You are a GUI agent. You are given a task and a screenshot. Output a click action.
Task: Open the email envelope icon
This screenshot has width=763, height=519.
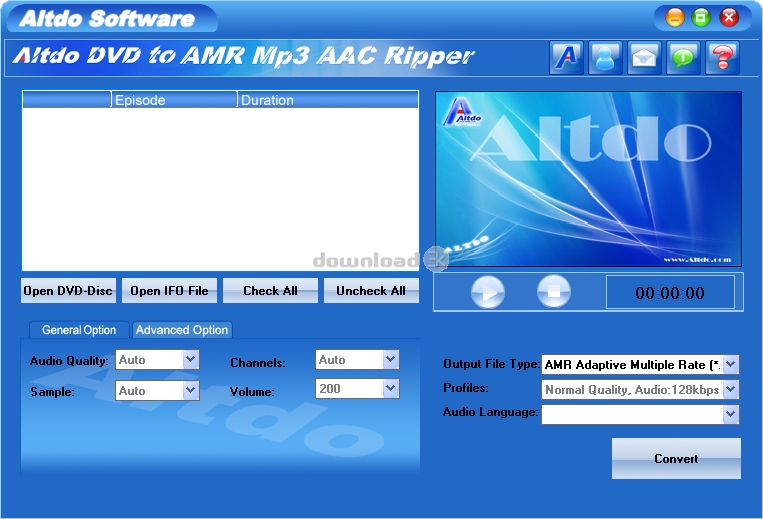pos(644,58)
